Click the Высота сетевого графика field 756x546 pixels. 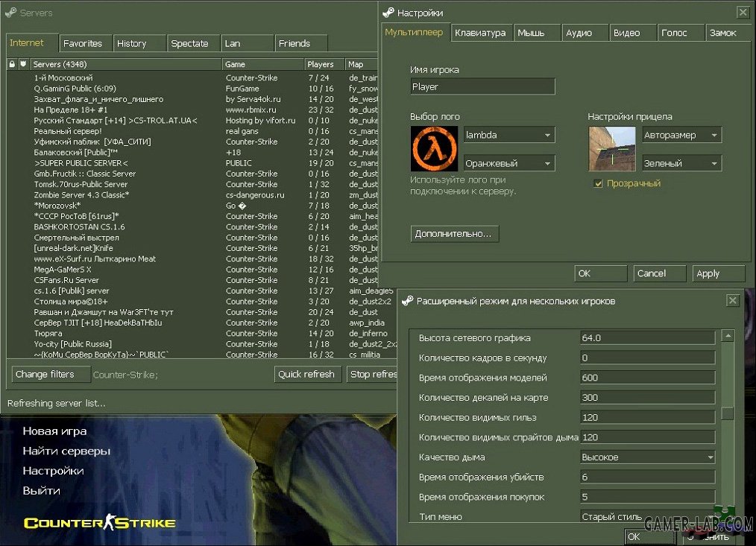pos(647,338)
